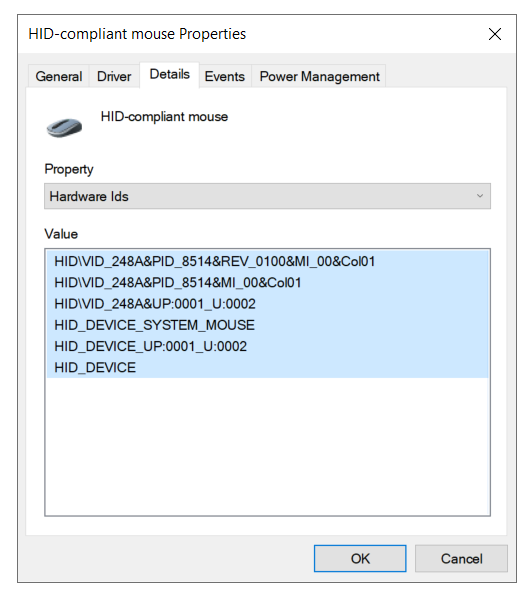The width and height of the screenshot is (524, 590).
Task: Select HID\VID_248A&UP:0001_U:0002 value
Action: click(x=267, y=304)
